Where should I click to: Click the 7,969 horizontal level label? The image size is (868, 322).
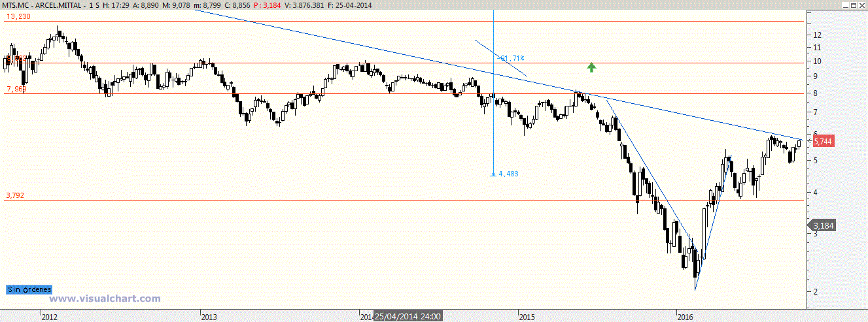pyautogui.click(x=16, y=88)
